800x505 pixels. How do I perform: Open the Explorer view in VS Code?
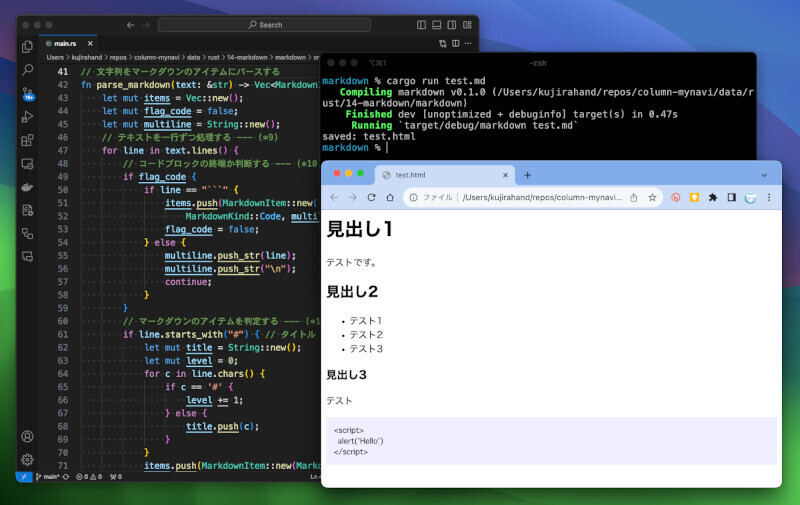(x=27, y=47)
